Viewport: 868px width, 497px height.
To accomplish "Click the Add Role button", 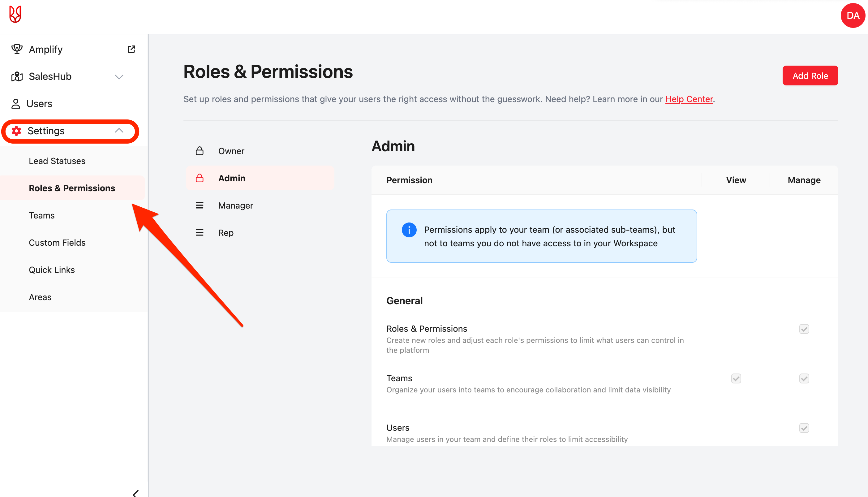I will click(810, 76).
